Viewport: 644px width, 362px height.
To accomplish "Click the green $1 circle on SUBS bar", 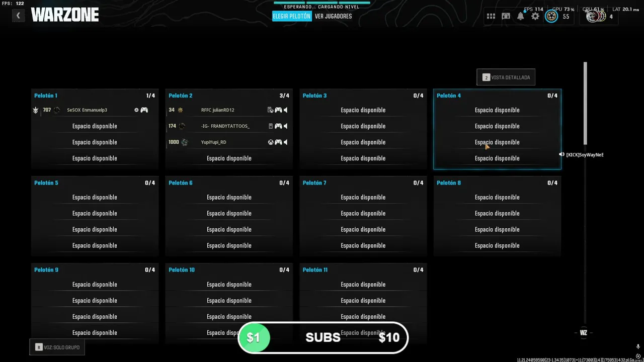I will click(254, 337).
